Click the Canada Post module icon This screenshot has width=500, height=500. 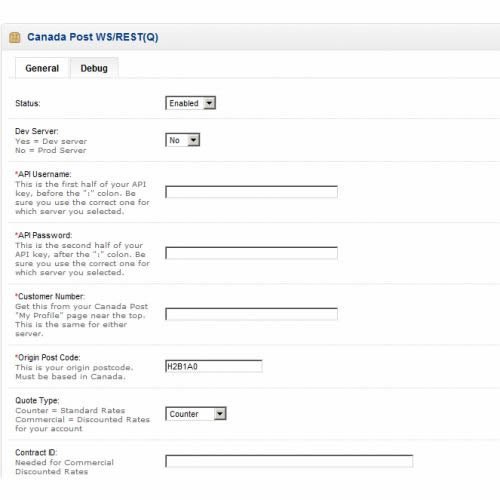click(15, 37)
